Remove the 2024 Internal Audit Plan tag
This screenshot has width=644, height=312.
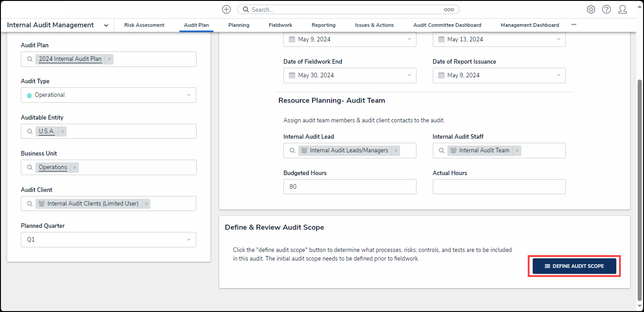[109, 59]
